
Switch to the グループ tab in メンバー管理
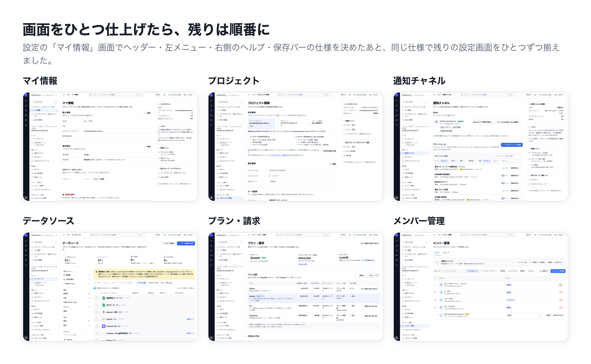pyautogui.click(x=446, y=253)
